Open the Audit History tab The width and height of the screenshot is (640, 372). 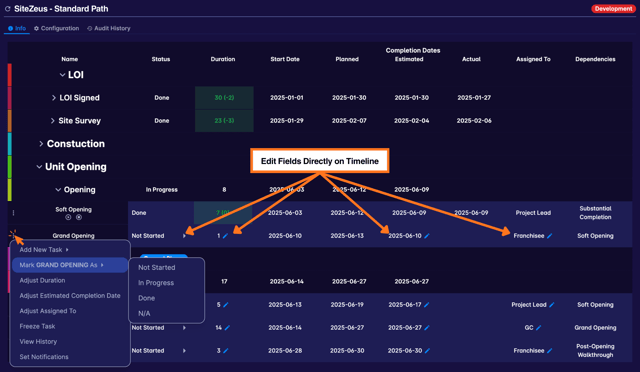[x=109, y=28]
